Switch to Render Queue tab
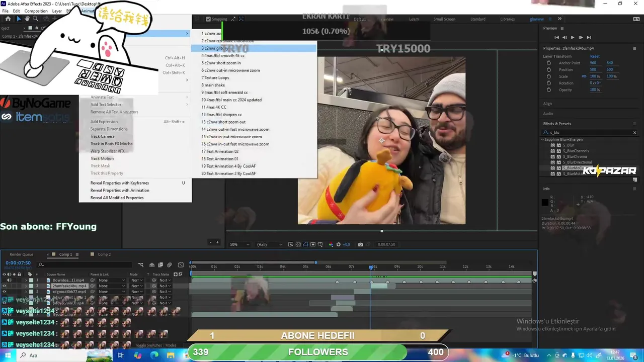 (21, 254)
